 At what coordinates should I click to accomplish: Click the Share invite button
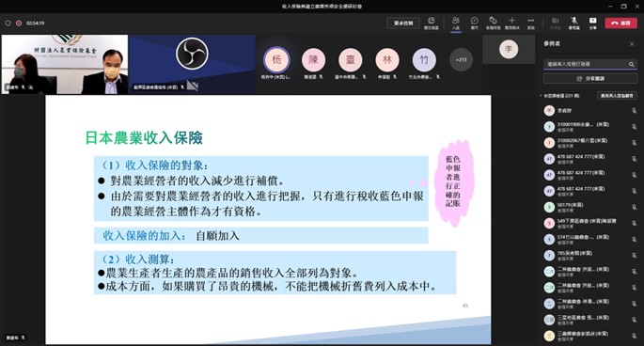(x=590, y=78)
